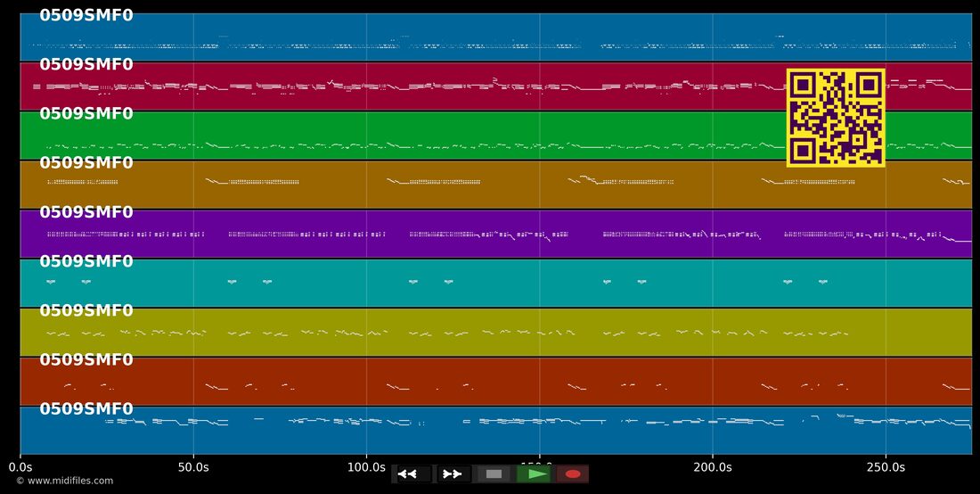Select the 0509SMF0 label on the rust-red track

pos(86,359)
